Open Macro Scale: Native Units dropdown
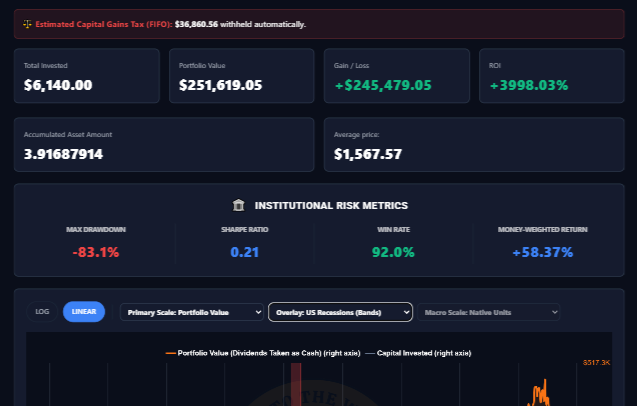 coord(489,312)
